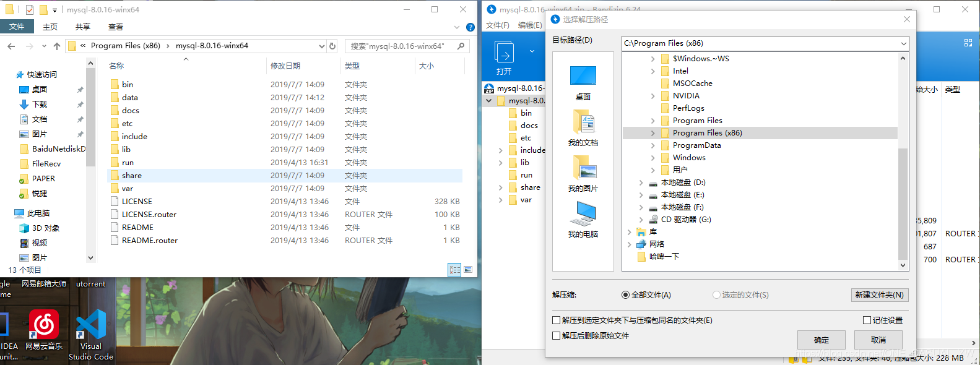Open Explorer 文件 menu tab
The height and width of the screenshot is (365, 980).
pos(17,27)
